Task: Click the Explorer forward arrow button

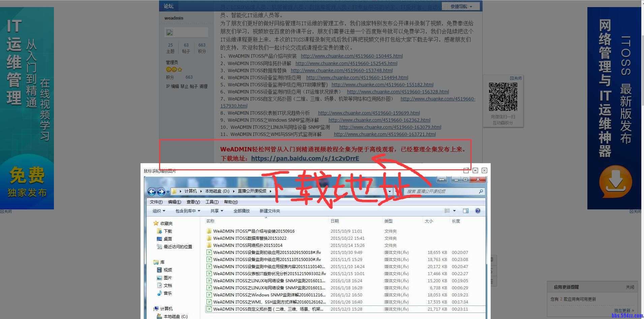Action: point(161,192)
